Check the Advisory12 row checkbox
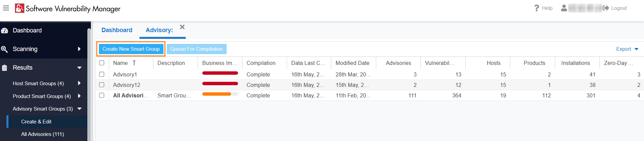The image size is (644, 141). [102, 85]
